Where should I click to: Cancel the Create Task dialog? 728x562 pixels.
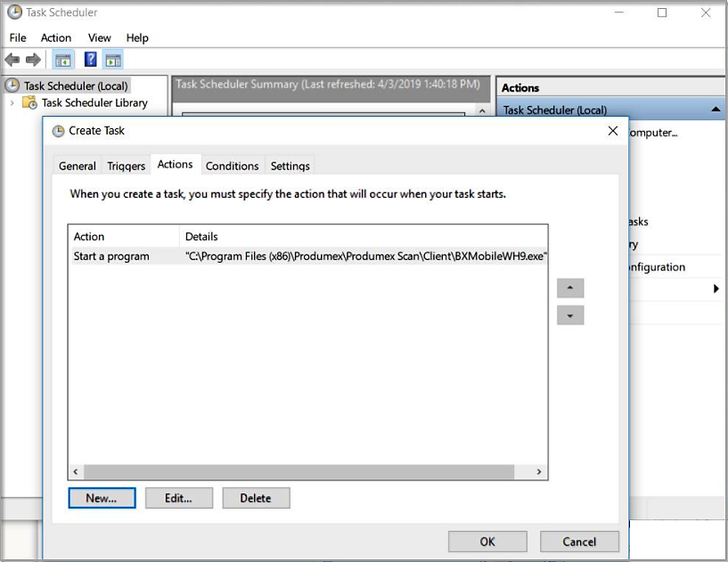[579, 542]
